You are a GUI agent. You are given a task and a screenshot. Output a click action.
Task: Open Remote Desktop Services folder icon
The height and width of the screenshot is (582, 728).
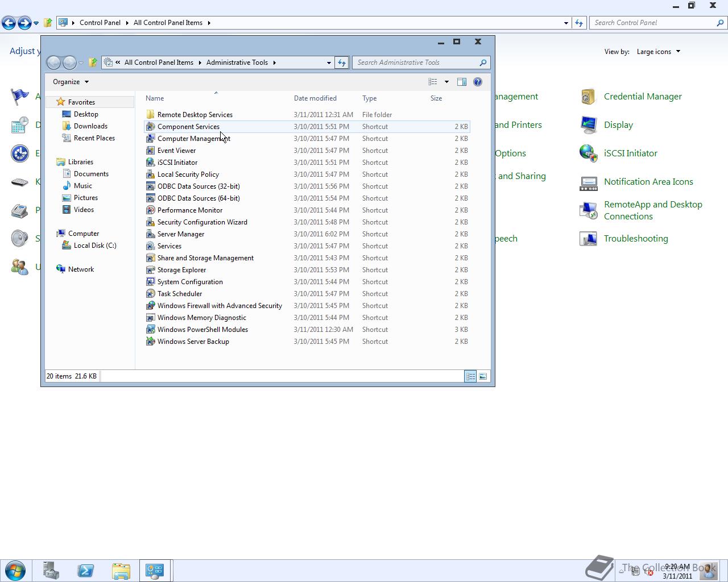pos(150,115)
